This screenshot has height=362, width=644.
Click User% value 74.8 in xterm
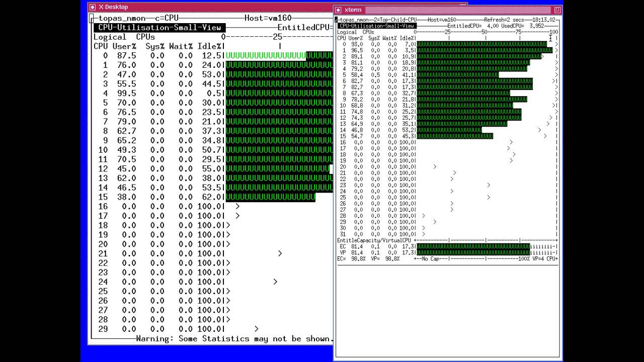coord(357,112)
